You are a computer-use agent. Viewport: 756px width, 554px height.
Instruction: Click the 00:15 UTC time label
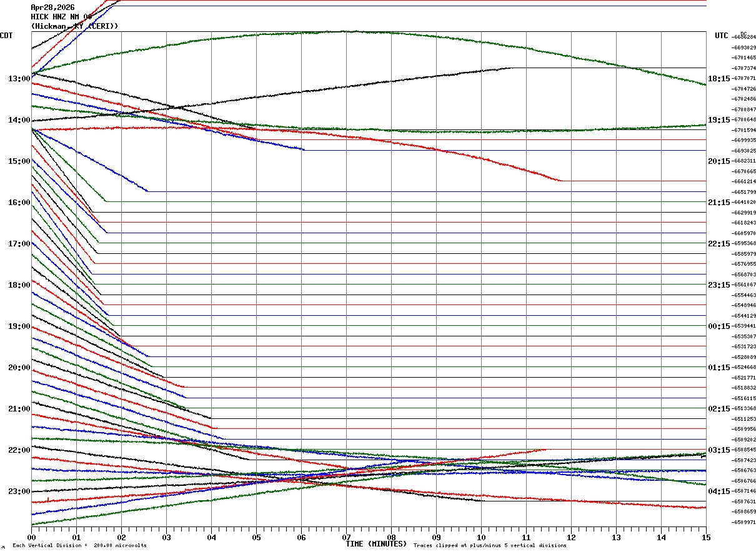click(x=719, y=326)
